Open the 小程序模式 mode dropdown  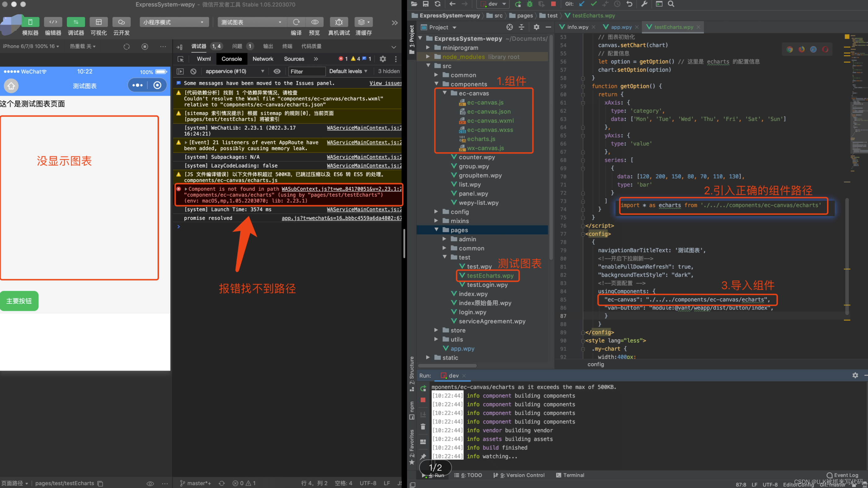[174, 22]
